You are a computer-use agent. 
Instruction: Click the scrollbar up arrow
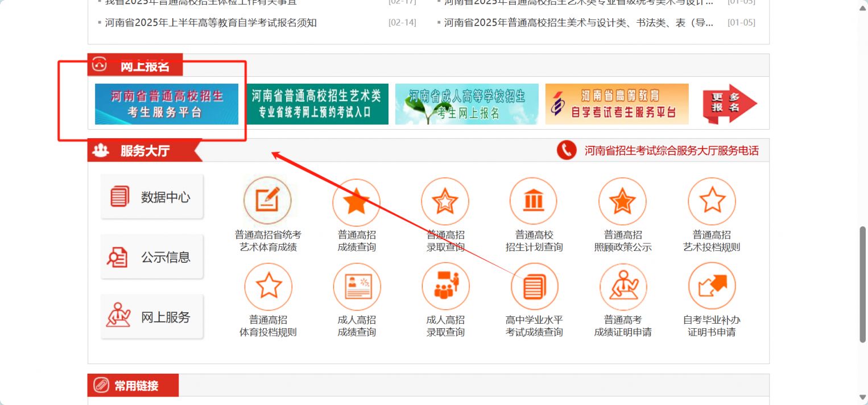tap(863, 8)
